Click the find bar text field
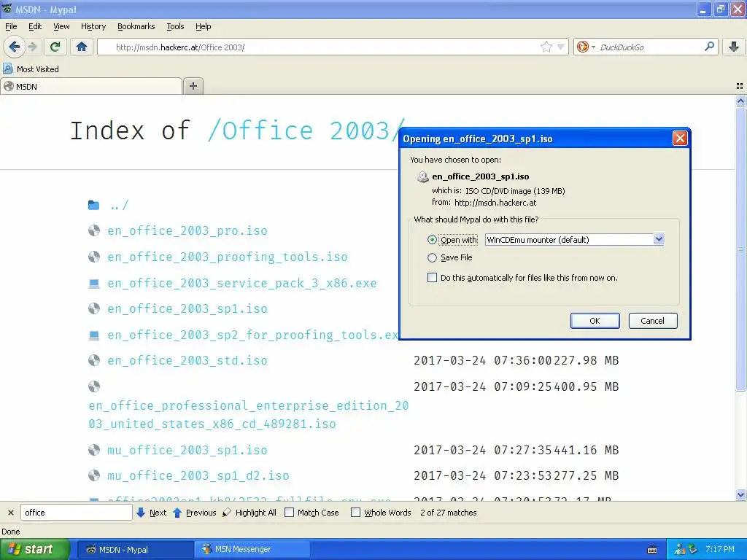The width and height of the screenshot is (747, 560). [x=76, y=513]
